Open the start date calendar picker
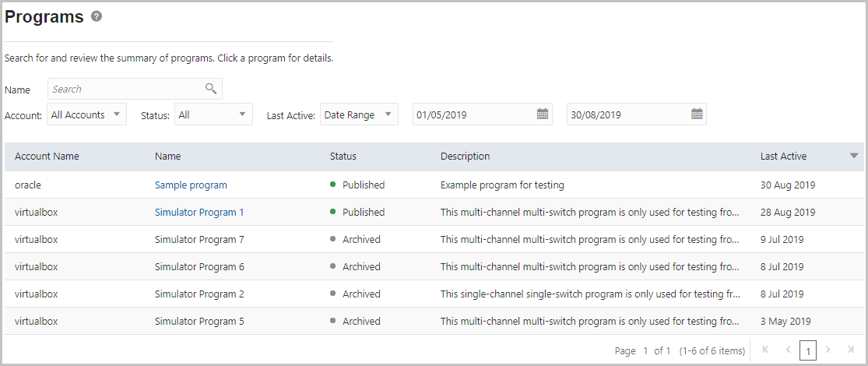This screenshot has height=366, width=868. pyautogui.click(x=543, y=114)
